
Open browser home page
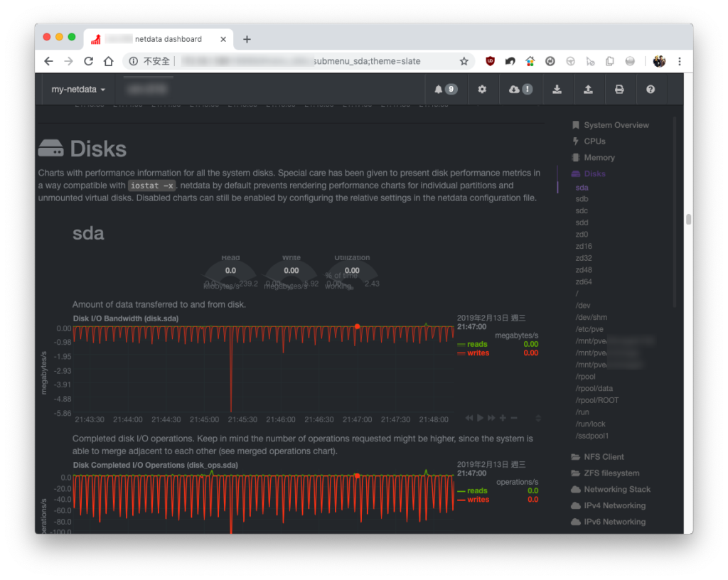tap(109, 61)
